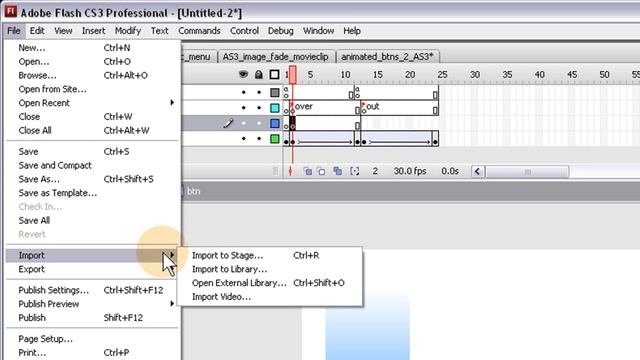Toggle lock dot of the bottom tween layer
Screen dimensions: 640x360
coord(259,139)
